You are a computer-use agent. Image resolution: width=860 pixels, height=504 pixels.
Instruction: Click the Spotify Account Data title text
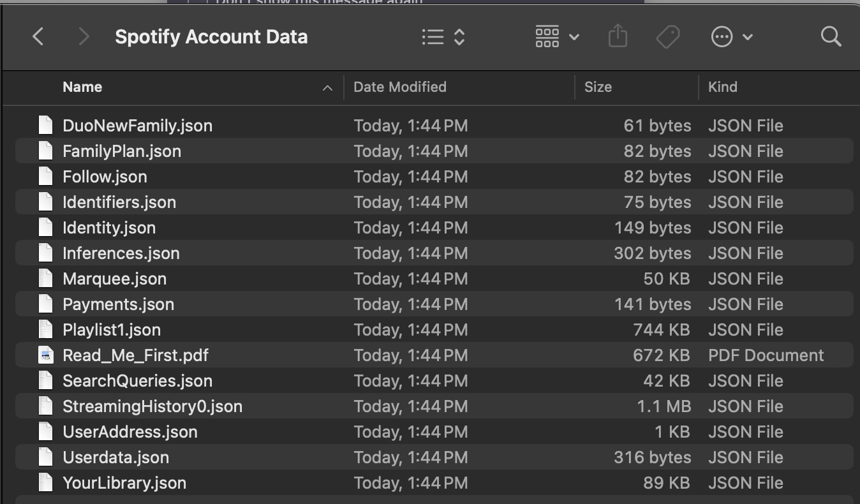pyautogui.click(x=211, y=36)
